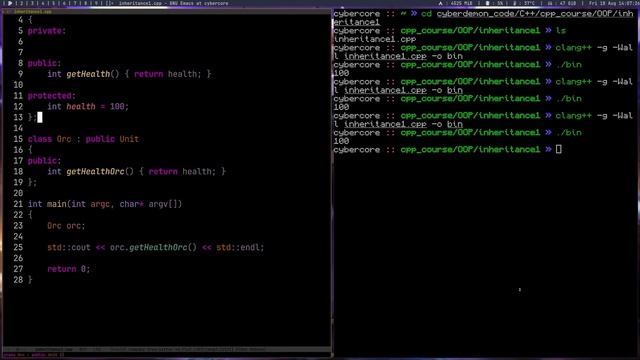Click line number 14 in Emacs gutter
This screenshot has width=640, height=360.
(18, 128)
